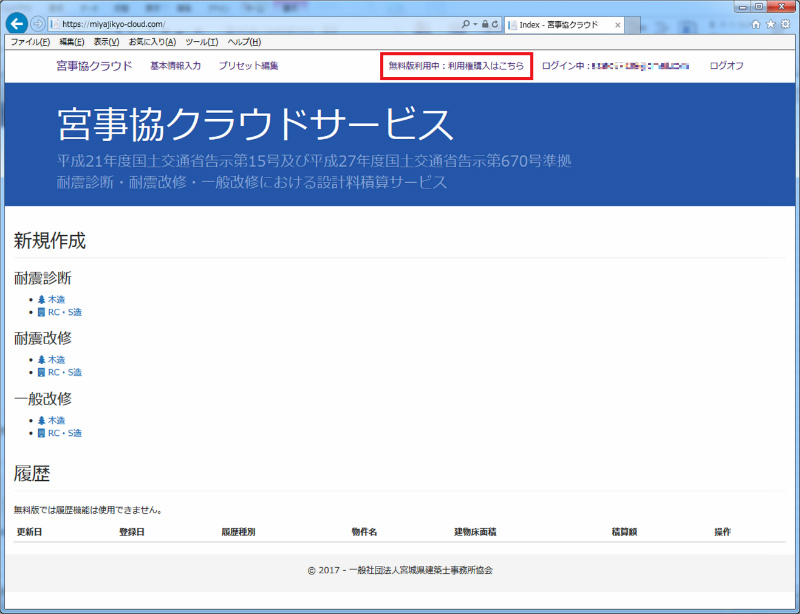Click the 物件名 column header
The height and width of the screenshot is (614, 800).
[364, 532]
